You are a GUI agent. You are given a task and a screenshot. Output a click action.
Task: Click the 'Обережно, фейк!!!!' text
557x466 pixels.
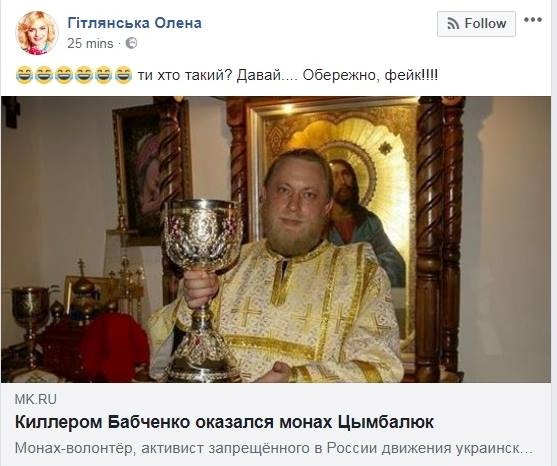tap(370, 75)
